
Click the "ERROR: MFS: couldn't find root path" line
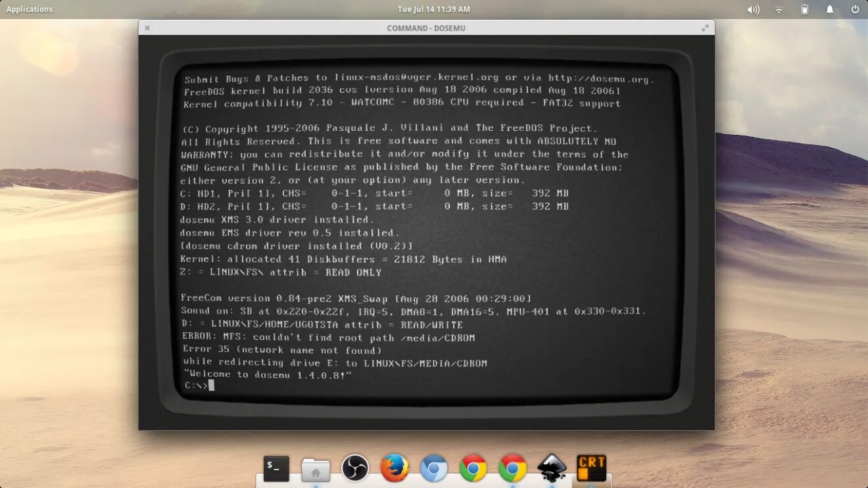pos(328,337)
